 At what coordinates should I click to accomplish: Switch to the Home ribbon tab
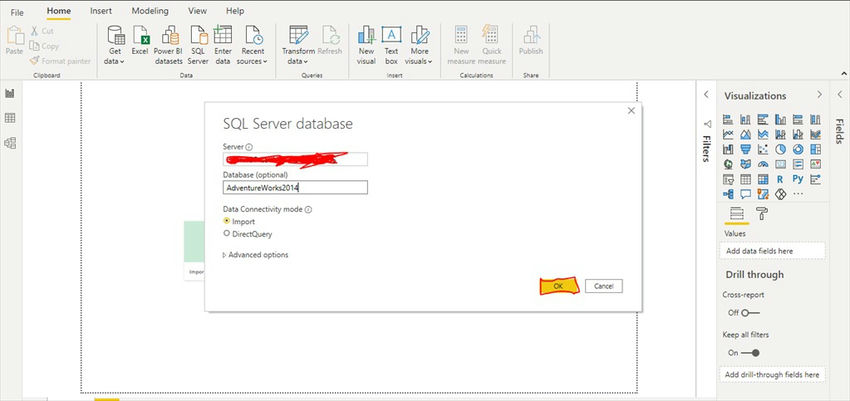tap(58, 11)
